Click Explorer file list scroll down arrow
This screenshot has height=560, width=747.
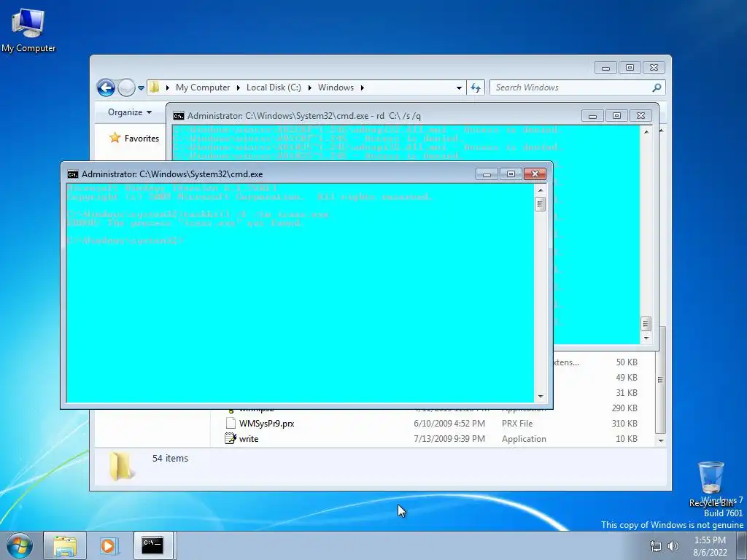(660, 440)
